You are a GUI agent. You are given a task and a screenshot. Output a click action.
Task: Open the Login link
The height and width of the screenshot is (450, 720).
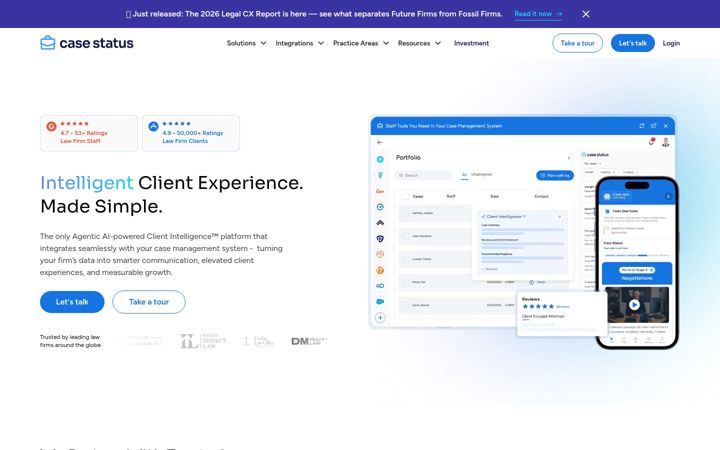click(x=671, y=43)
